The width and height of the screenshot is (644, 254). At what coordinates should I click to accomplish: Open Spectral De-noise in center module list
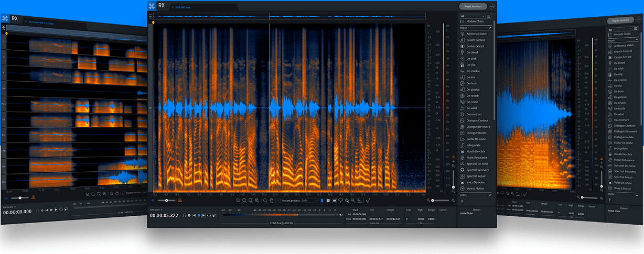pyautogui.click(x=476, y=164)
